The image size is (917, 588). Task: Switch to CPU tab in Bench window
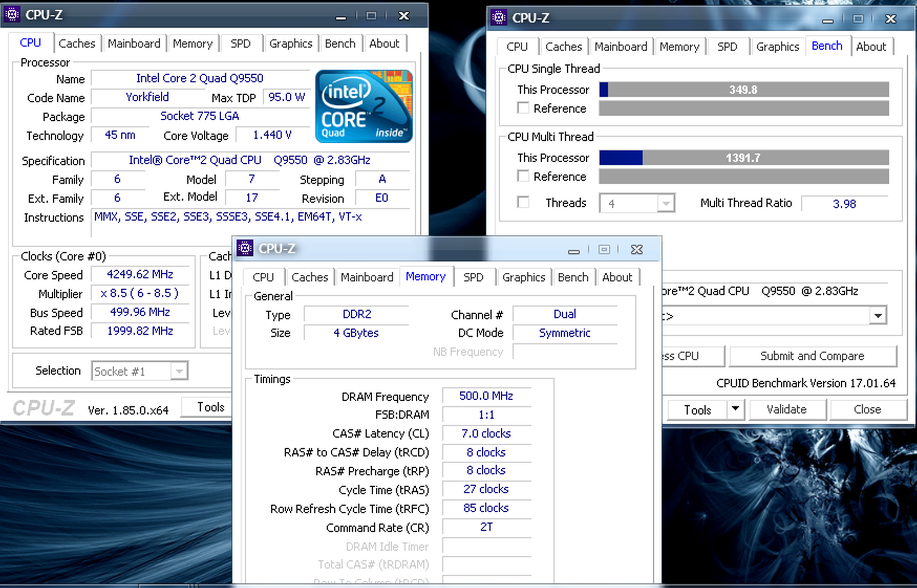517,47
